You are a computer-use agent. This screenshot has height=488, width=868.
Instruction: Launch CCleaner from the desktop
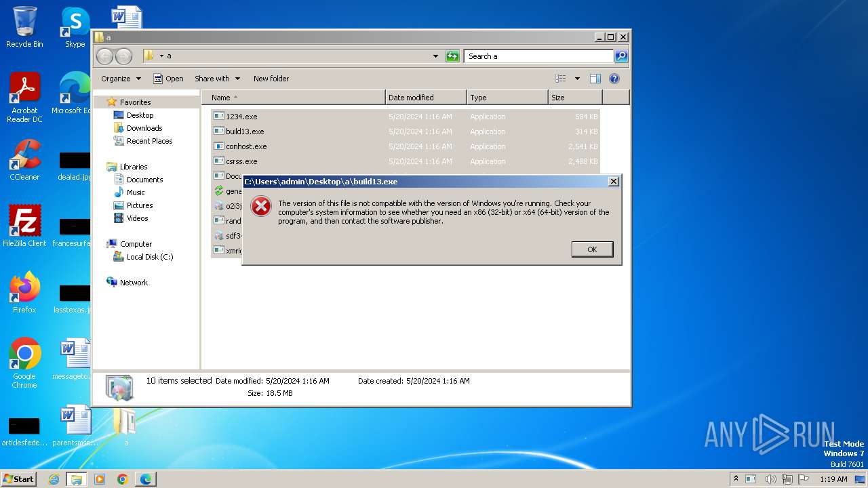pos(24,160)
